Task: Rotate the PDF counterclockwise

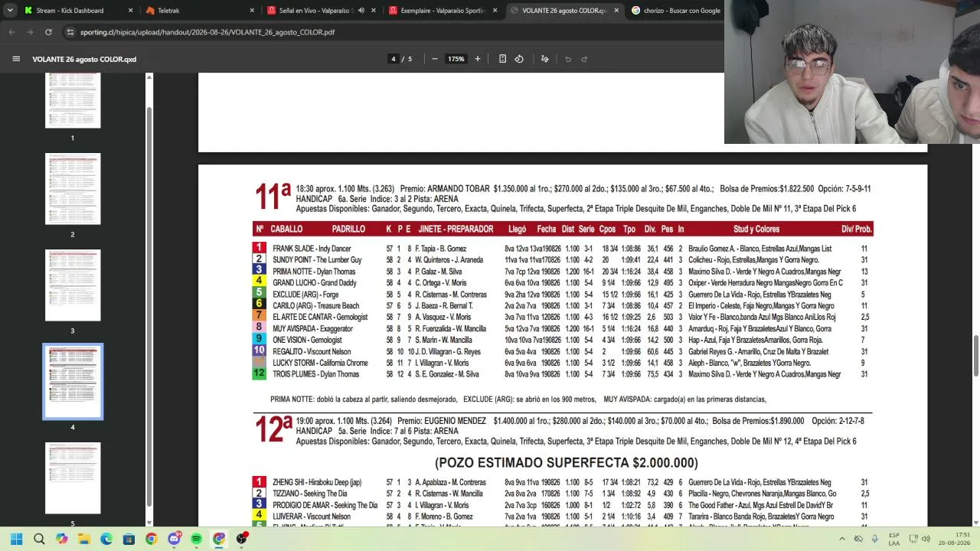Action: [519, 59]
